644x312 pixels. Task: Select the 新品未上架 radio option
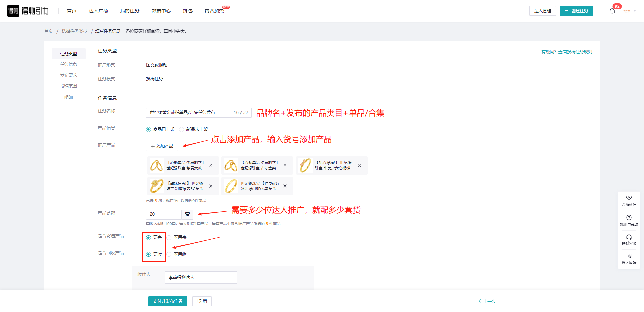click(182, 130)
